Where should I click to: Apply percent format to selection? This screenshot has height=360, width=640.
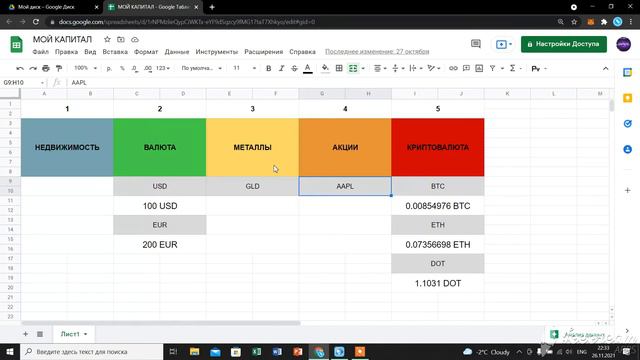coord(122,69)
